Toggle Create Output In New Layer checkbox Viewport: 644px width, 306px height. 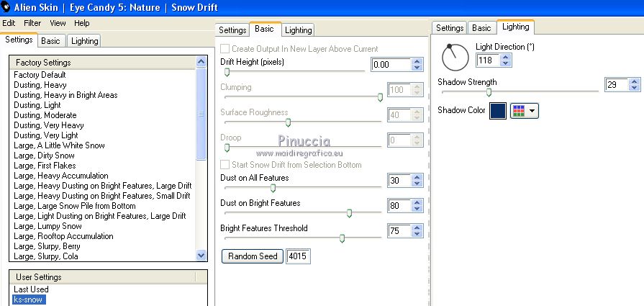(225, 49)
